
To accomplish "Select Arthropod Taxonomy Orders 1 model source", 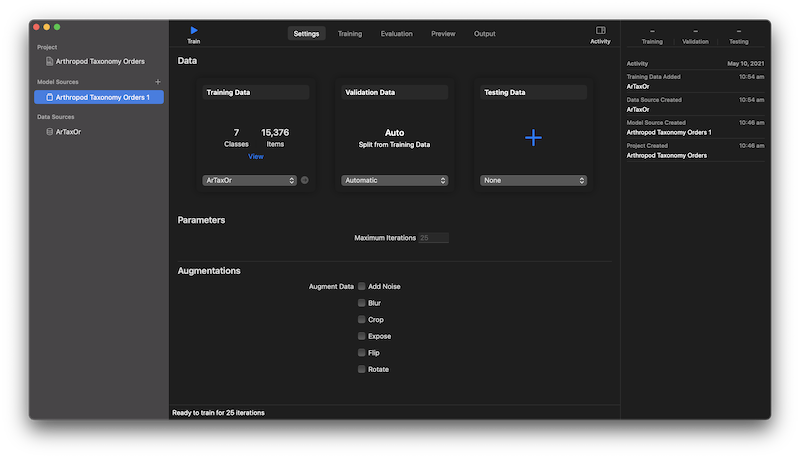I will pos(102,97).
